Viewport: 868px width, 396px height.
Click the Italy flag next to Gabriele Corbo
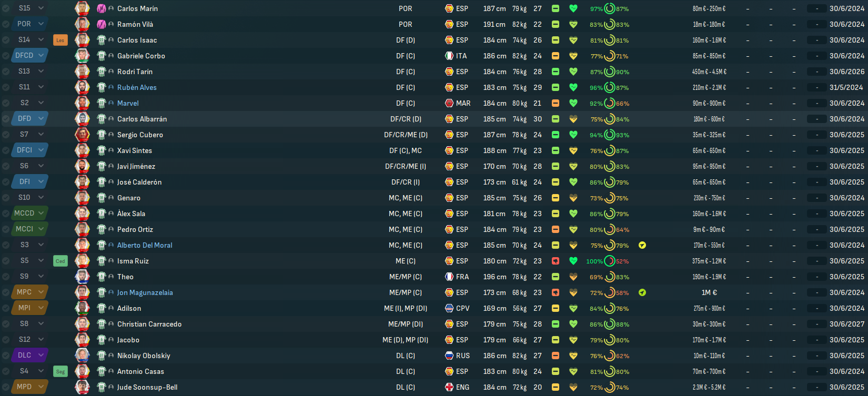tap(449, 56)
